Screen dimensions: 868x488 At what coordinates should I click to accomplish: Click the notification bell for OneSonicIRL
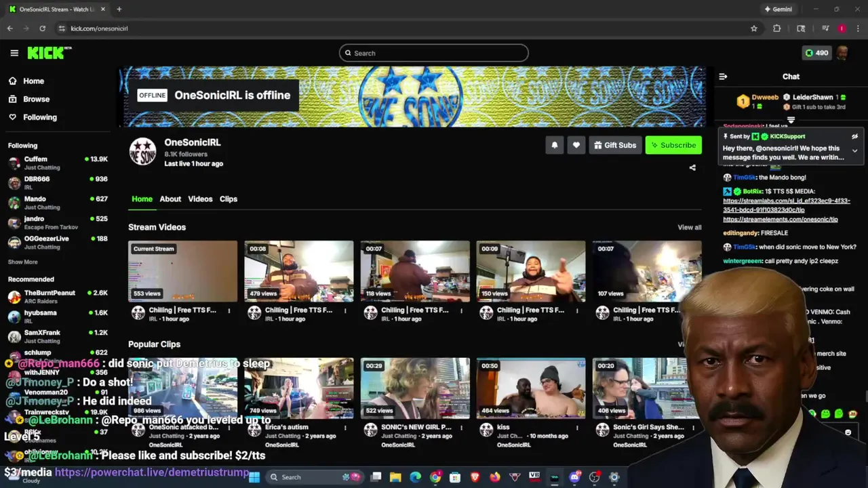pos(554,145)
